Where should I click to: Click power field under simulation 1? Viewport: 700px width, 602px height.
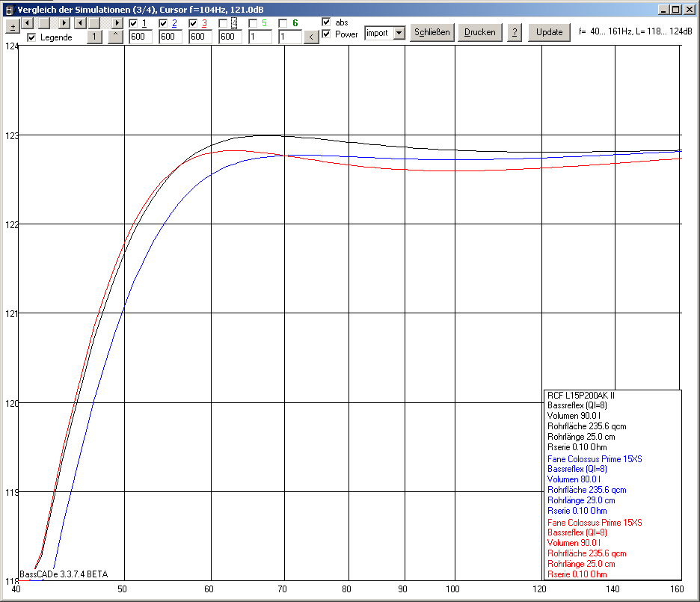(x=141, y=37)
